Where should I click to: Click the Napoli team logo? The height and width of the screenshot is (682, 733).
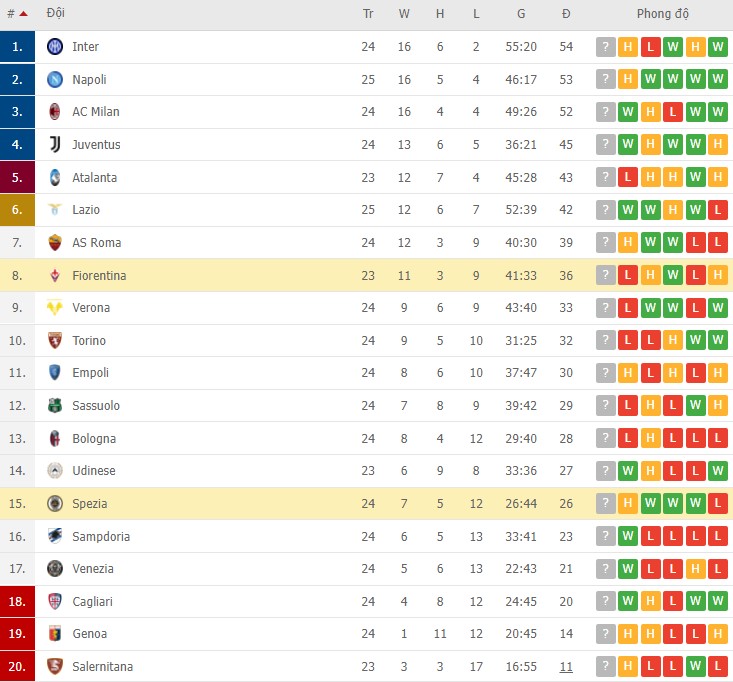55,79
